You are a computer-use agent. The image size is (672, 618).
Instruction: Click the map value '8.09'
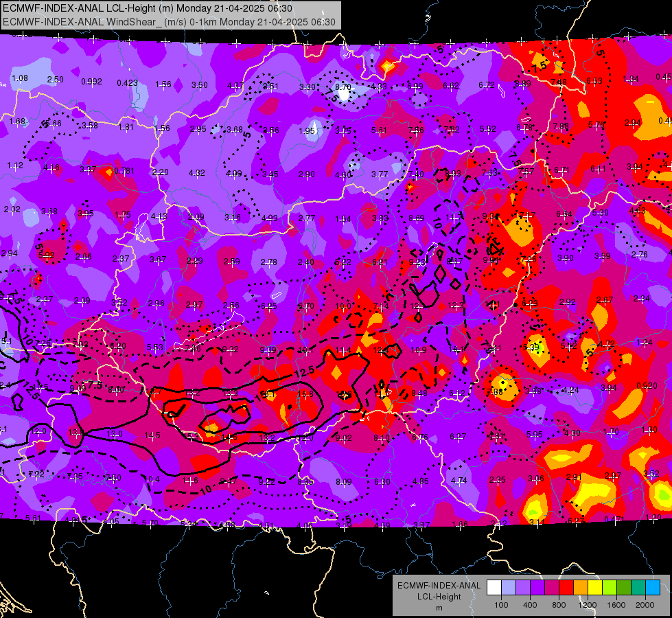point(344,481)
